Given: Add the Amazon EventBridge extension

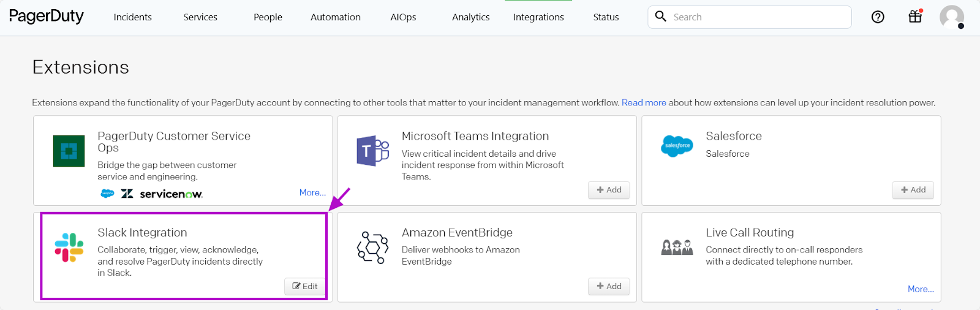Looking at the screenshot, I should 609,286.
